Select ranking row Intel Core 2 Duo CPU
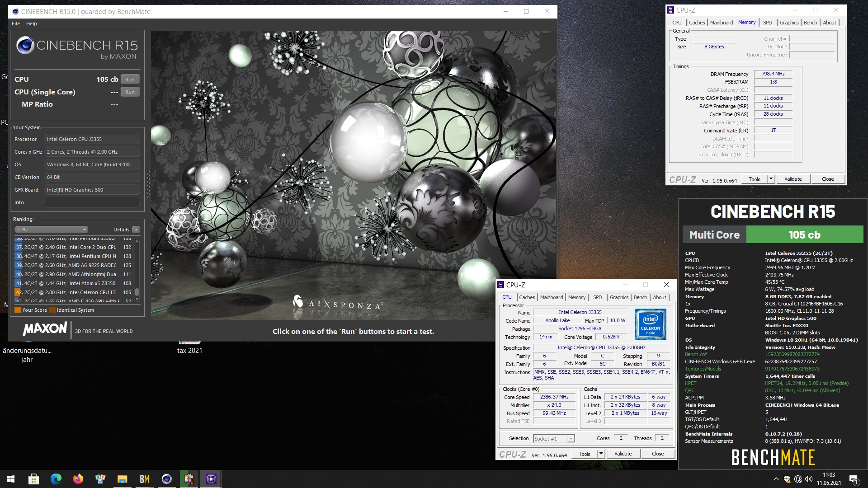 (74, 247)
